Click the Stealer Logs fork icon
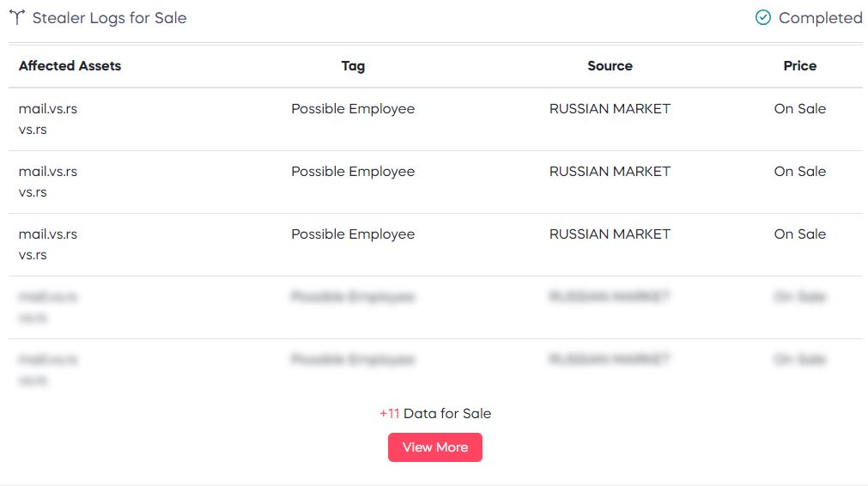The image size is (868, 486). [17, 18]
